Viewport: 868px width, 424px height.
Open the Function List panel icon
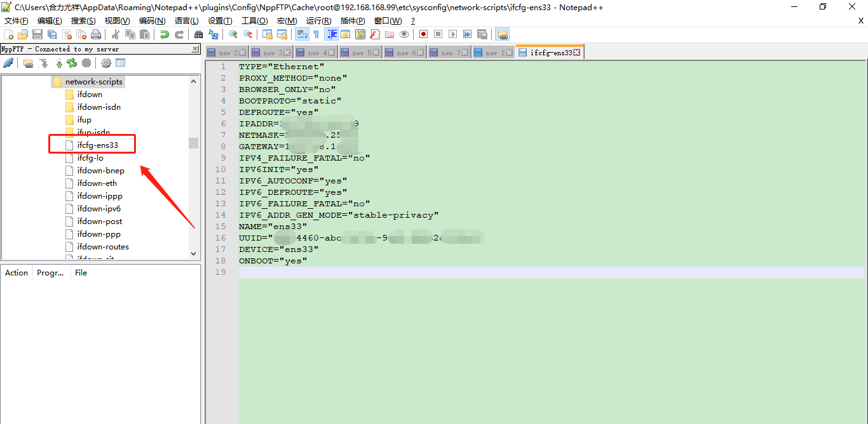click(374, 34)
